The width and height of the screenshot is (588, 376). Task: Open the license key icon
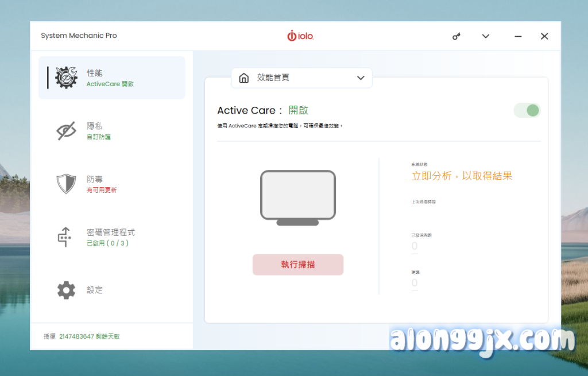[x=457, y=36]
